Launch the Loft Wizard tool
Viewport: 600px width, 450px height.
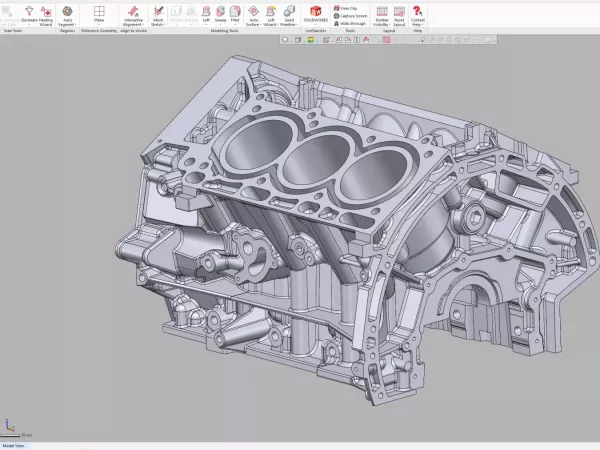[270, 12]
